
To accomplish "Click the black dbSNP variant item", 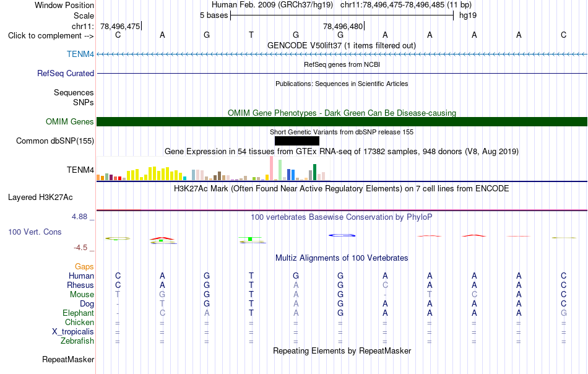I will pos(297,141).
